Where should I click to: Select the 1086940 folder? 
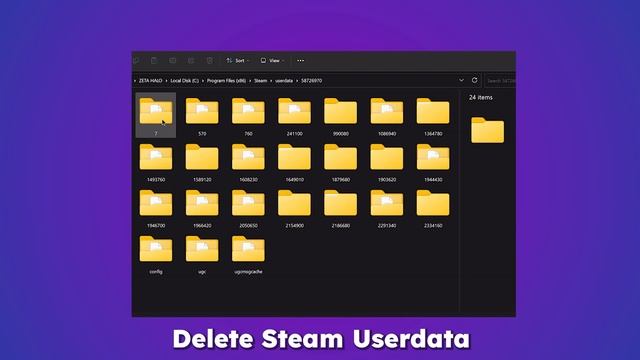point(387,116)
